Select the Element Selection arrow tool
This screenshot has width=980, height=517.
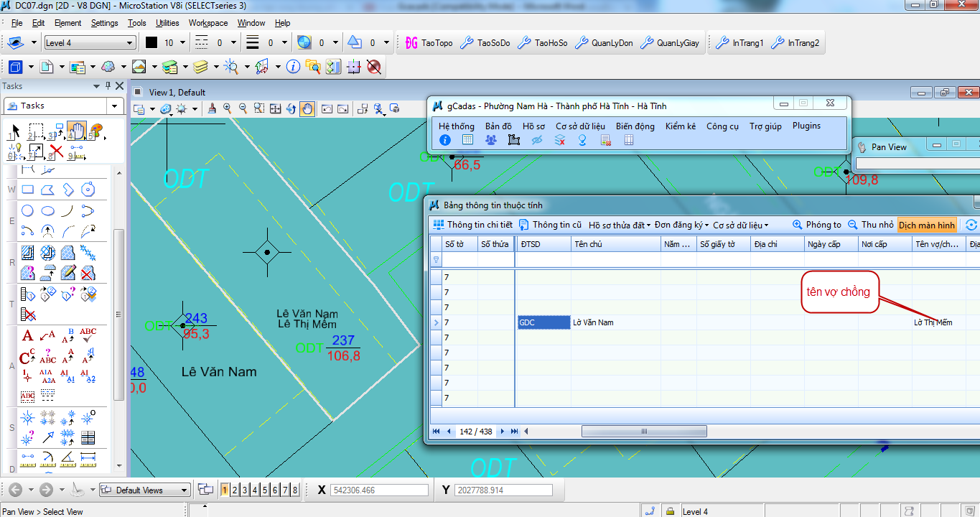tap(15, 132)
